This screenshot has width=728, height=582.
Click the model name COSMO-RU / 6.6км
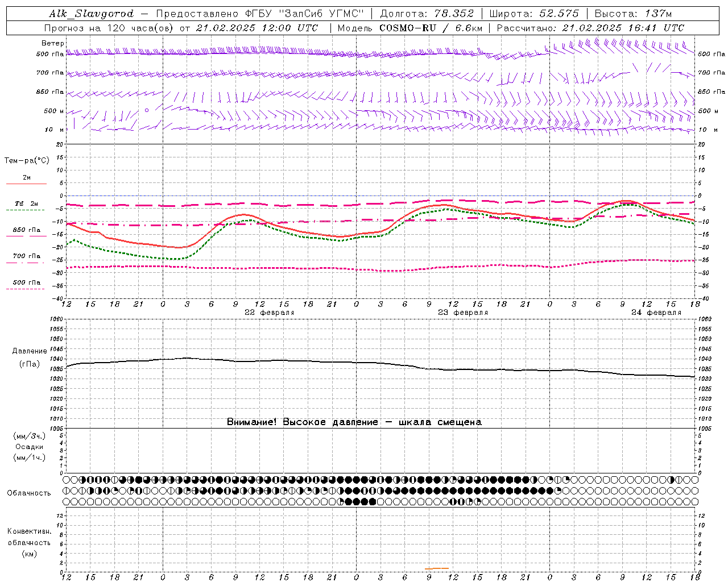click(431, 28)
